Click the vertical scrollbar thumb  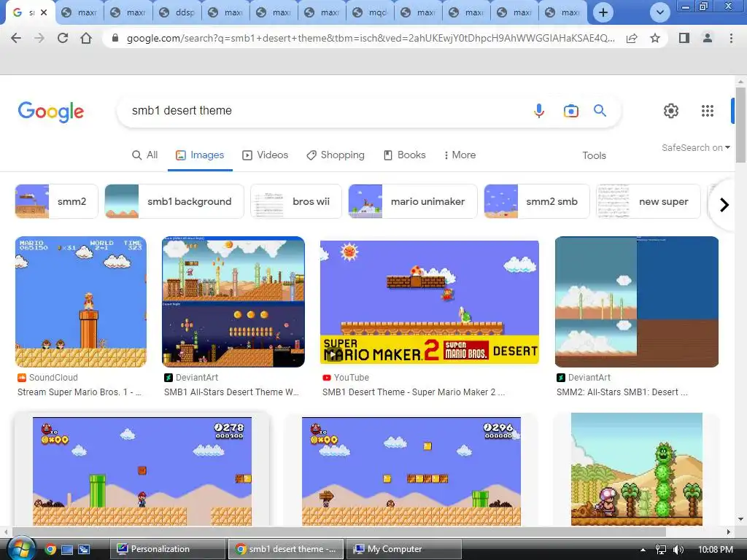[x=740, y=125]
